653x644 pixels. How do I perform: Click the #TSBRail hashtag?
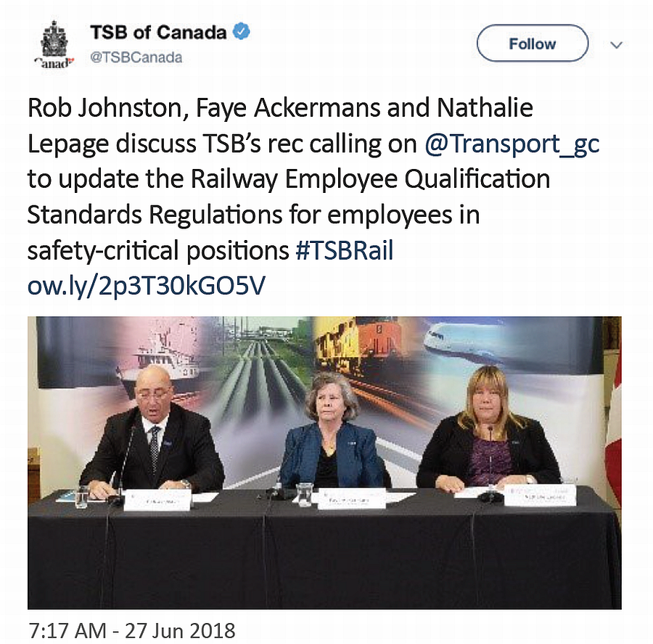(345, 250)
